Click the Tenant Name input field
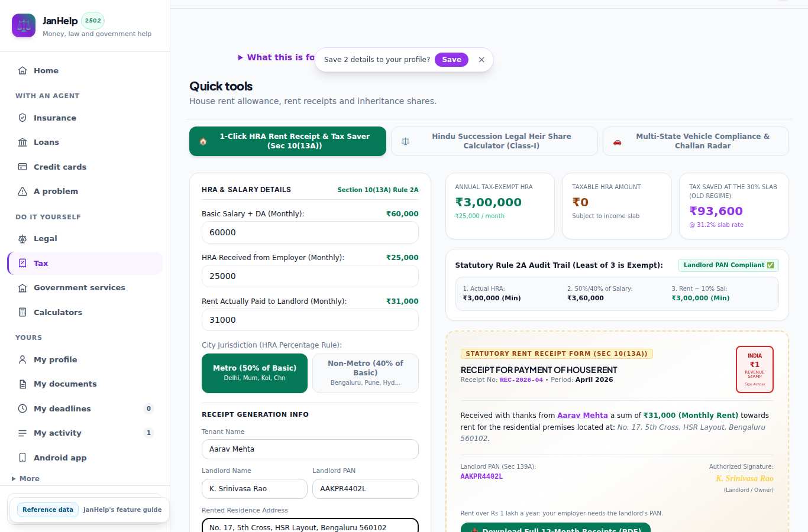 (310, 449)
